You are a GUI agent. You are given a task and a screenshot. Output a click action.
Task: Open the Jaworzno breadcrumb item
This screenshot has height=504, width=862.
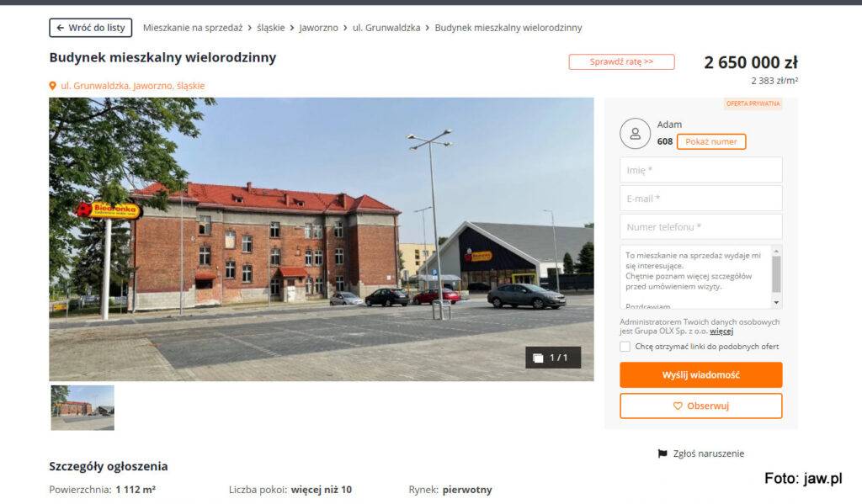point(318,28)
